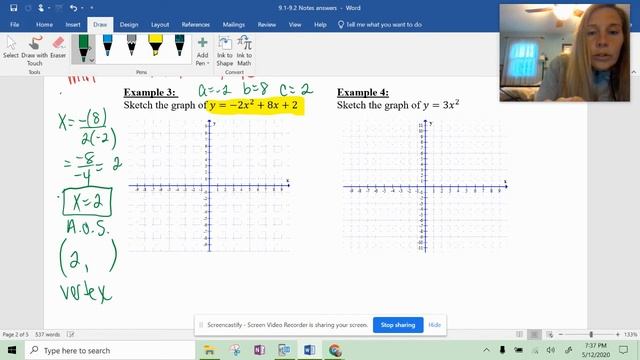Click the equation y = 3x² text
The width and height of the screenshot is (640, 360).
click(x=441, y=105)
